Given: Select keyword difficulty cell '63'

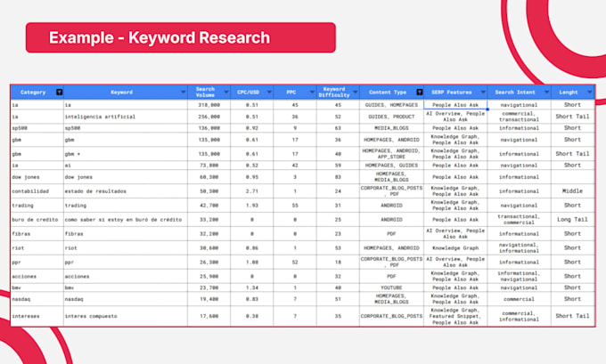Looking at the screenshot, I should point(338,128).
